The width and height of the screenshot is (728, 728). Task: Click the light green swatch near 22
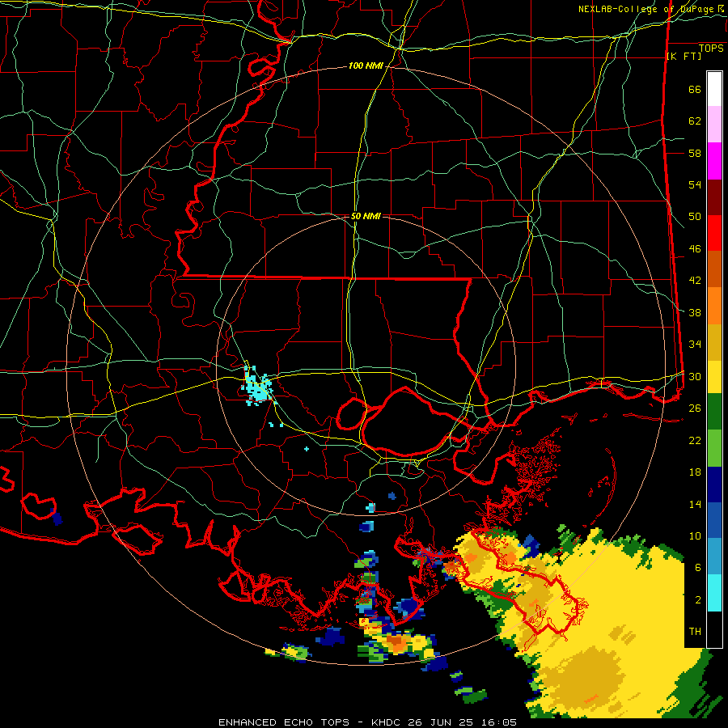[x=714, y=448]
